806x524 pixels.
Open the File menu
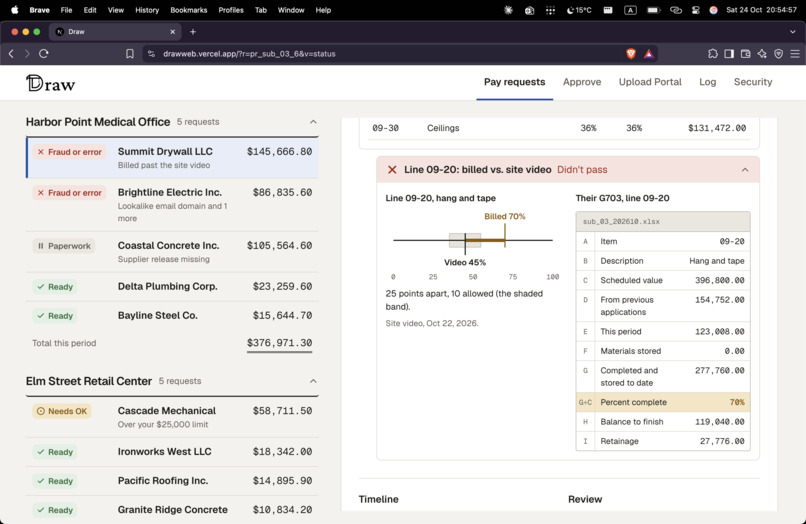(x=66, y=10)
